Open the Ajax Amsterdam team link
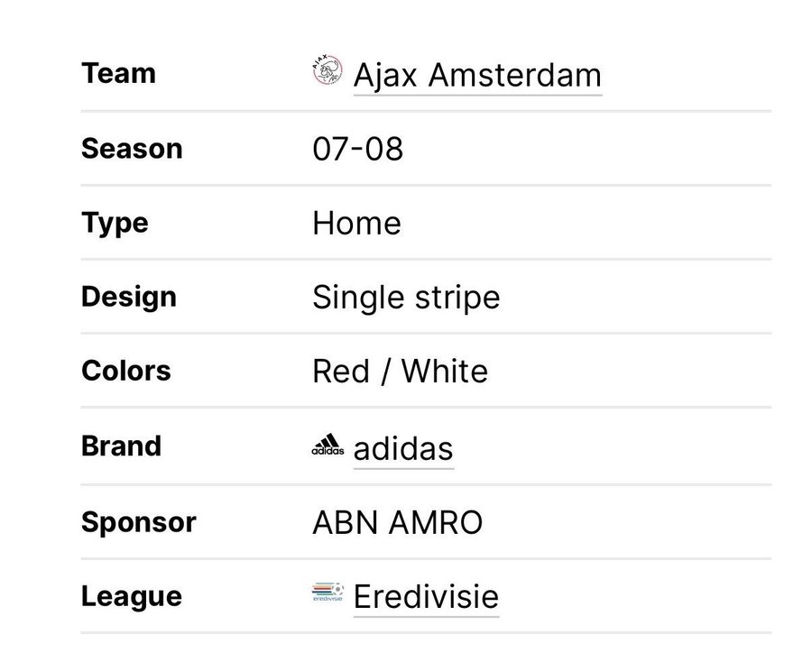 coord(476,75)
